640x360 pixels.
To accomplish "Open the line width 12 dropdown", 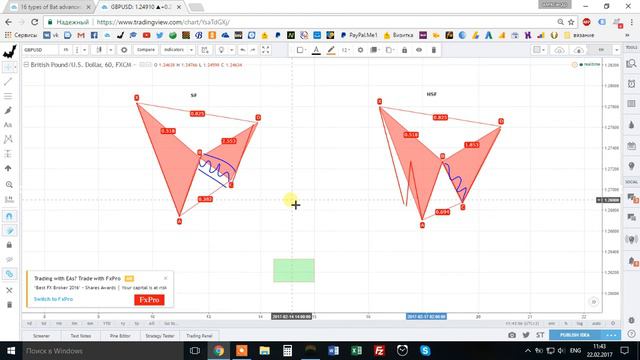I will (x=346, y=50).
